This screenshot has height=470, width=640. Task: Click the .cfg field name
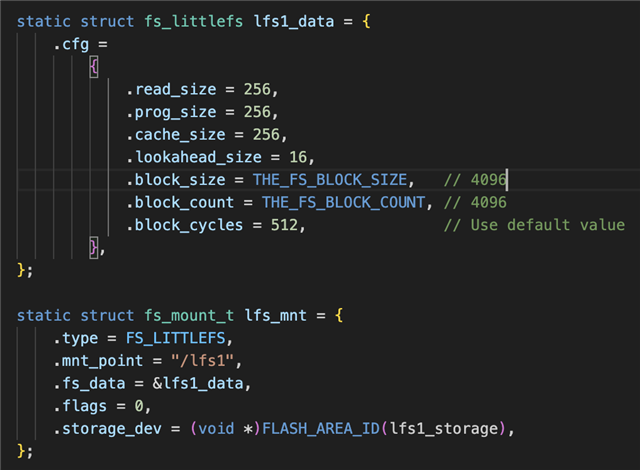pos(71,44)
